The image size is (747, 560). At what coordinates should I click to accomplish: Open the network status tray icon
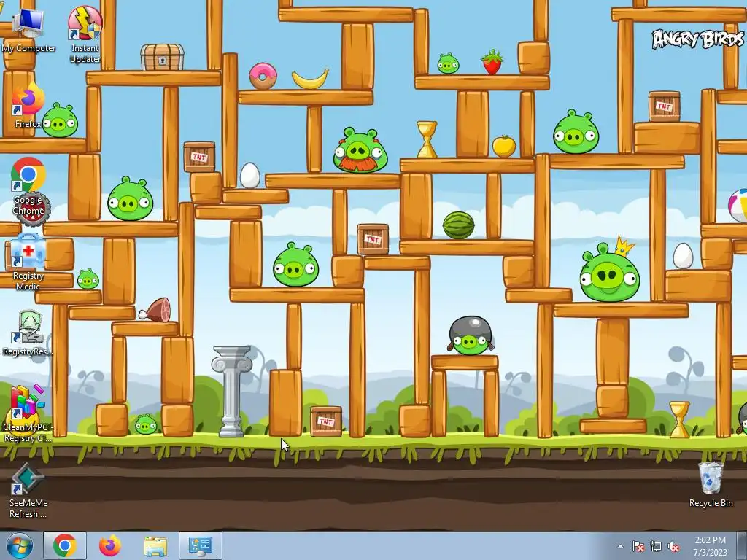[x=656, y=546]
